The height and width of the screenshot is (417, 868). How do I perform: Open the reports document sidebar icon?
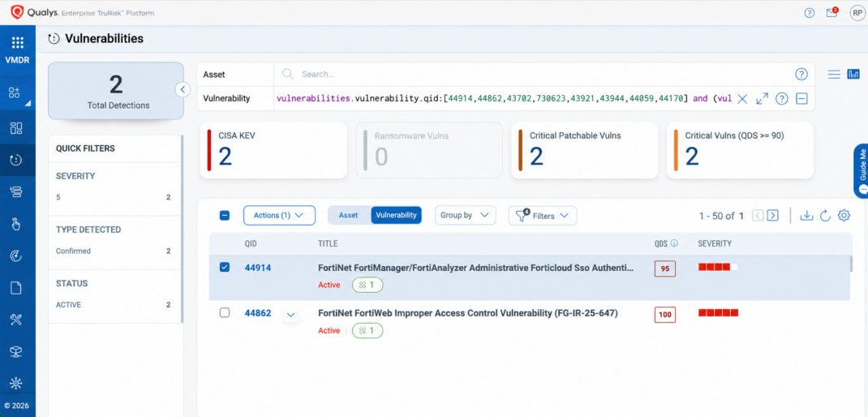(16, 287)
